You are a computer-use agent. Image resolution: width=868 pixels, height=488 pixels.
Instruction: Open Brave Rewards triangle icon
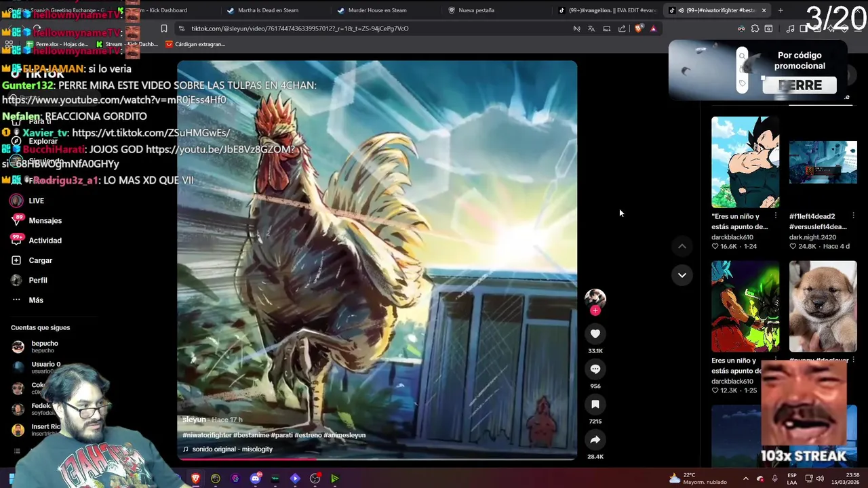click(x=653, y=28)
